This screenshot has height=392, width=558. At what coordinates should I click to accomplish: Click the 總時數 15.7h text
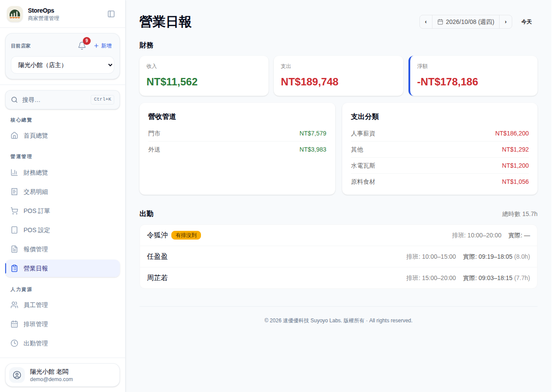[520, 214]
